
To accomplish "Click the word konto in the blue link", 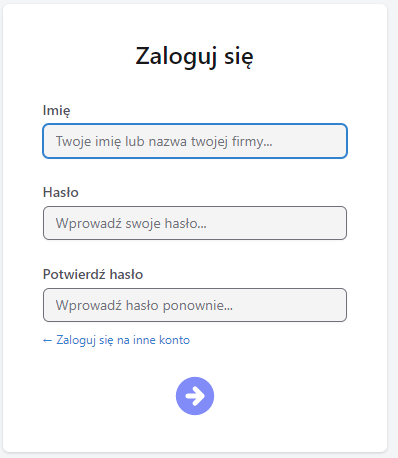I will [174, 340].
